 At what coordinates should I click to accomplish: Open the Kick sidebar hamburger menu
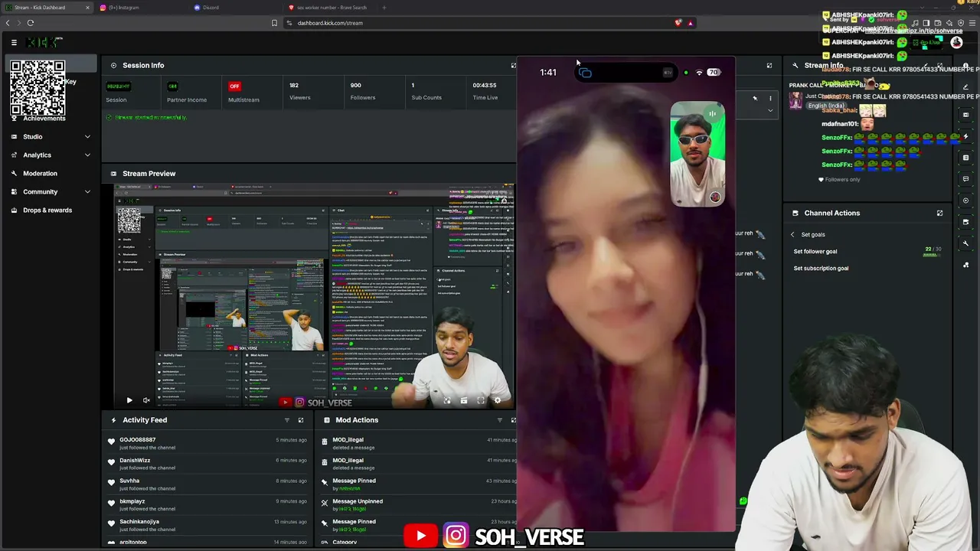[x=14, y=42]
